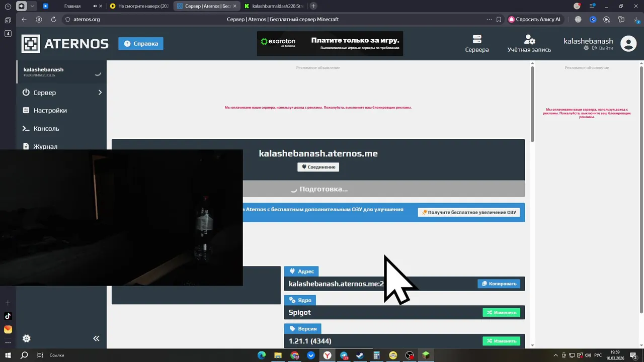Open the address bar three-dot menu
This screenshot has height=362, width=644.
pos(489,19)
